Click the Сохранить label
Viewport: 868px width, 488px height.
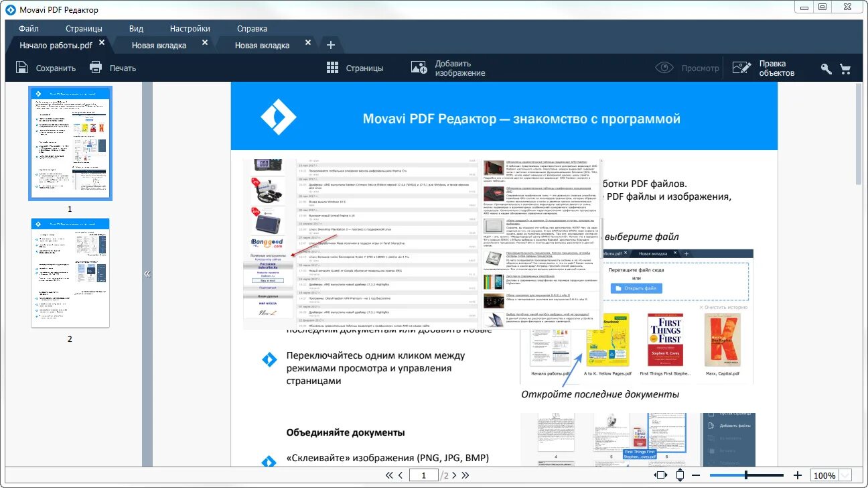[x=56, y=68]
